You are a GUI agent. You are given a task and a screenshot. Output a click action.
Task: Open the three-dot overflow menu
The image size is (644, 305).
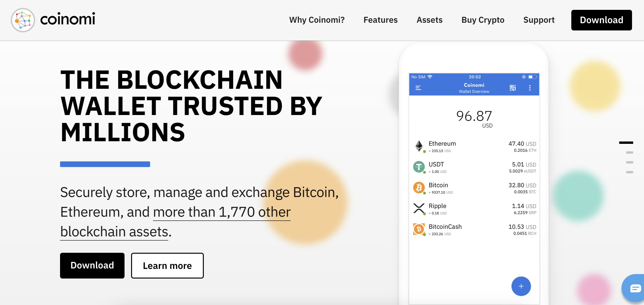(530, 88)
